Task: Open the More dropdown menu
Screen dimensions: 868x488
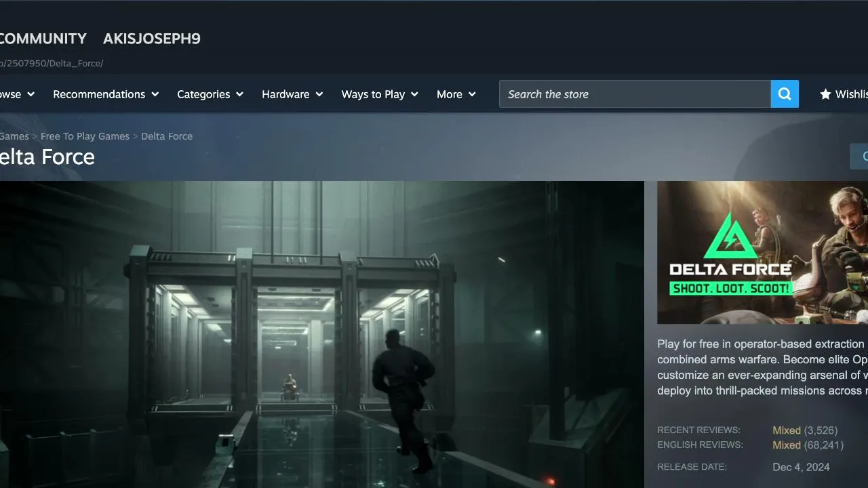Action: [x=456, y=94]
